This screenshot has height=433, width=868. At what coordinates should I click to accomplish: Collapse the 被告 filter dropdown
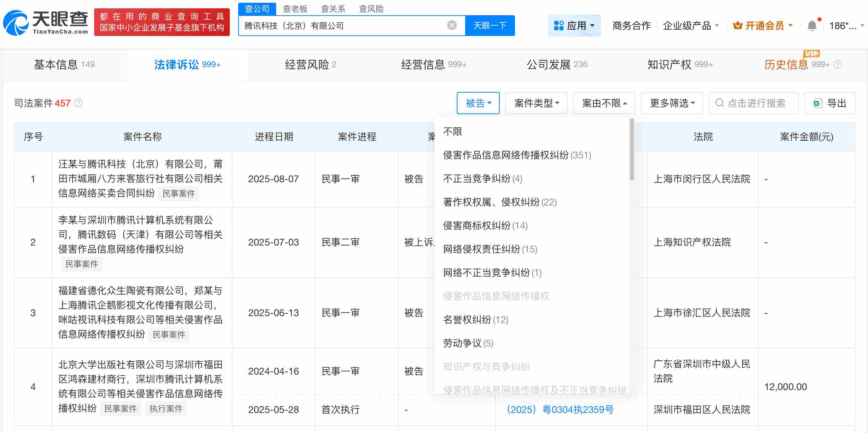click(478, 103)
